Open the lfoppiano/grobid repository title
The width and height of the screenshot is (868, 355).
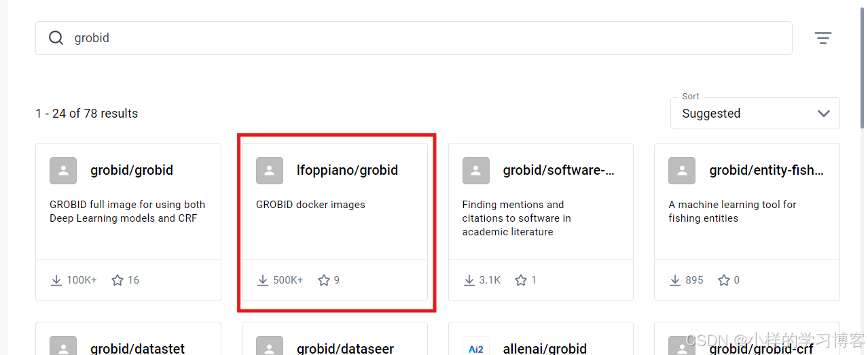[347, 171]
